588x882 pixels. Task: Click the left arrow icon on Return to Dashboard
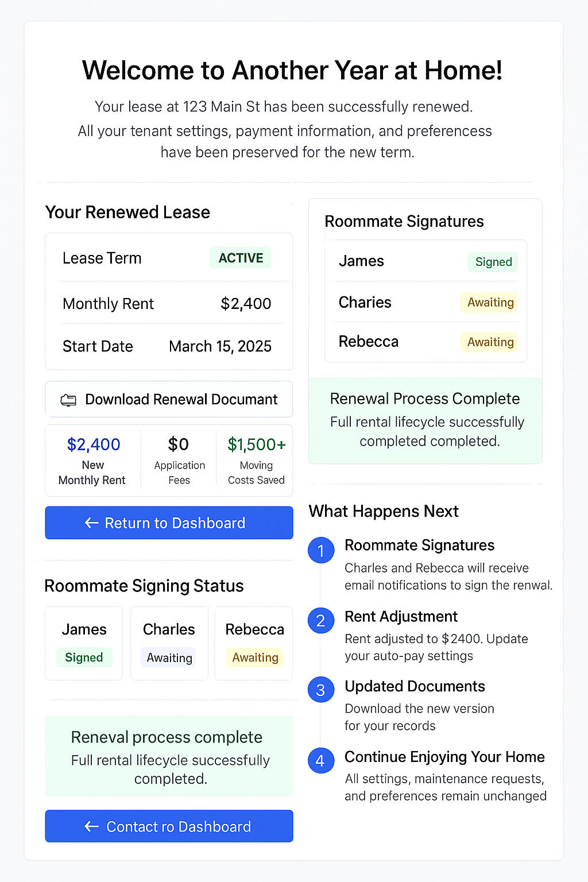(91, 523)
